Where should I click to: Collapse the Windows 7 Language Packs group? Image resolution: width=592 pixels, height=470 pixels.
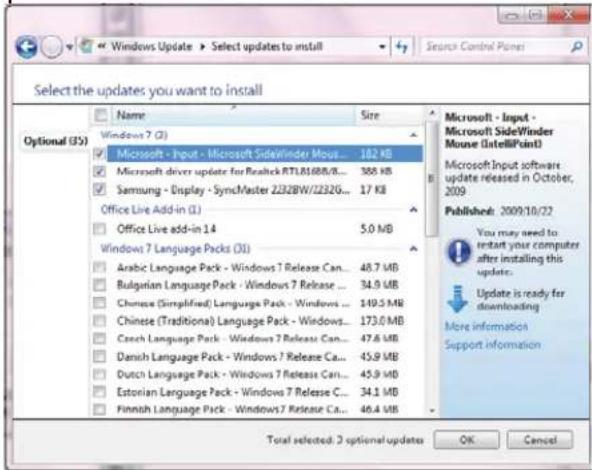413,249
